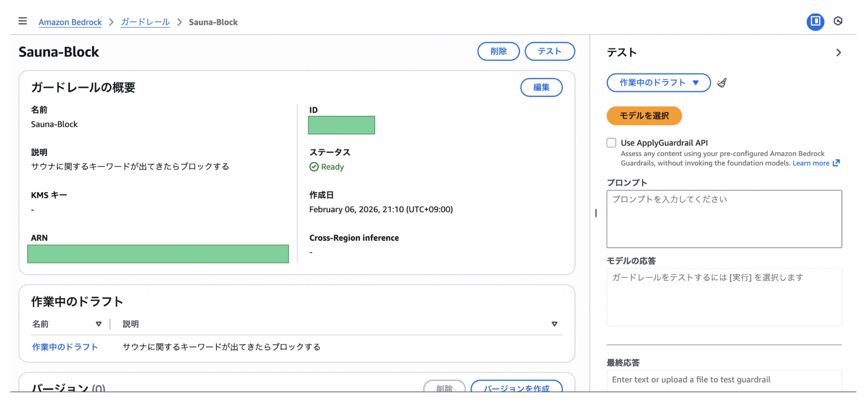This screenshot has height=403, width=868.
Task: Select the draft row description text
Action: (222, 347)
